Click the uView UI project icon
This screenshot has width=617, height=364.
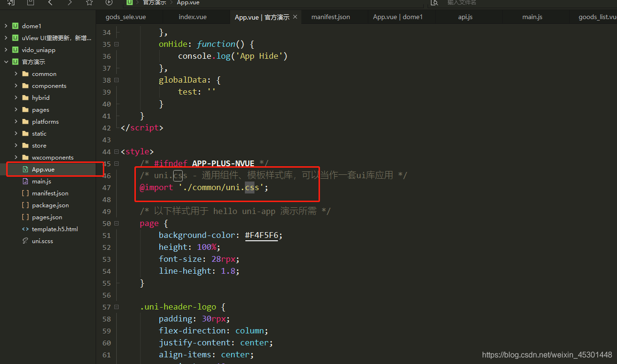[16, 38]
